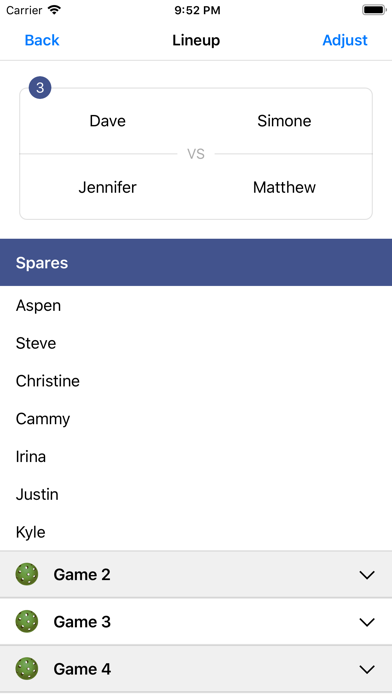Tap the court number 3 badge
The height and width of the screenshot is (696, 392).
point(40,87)
